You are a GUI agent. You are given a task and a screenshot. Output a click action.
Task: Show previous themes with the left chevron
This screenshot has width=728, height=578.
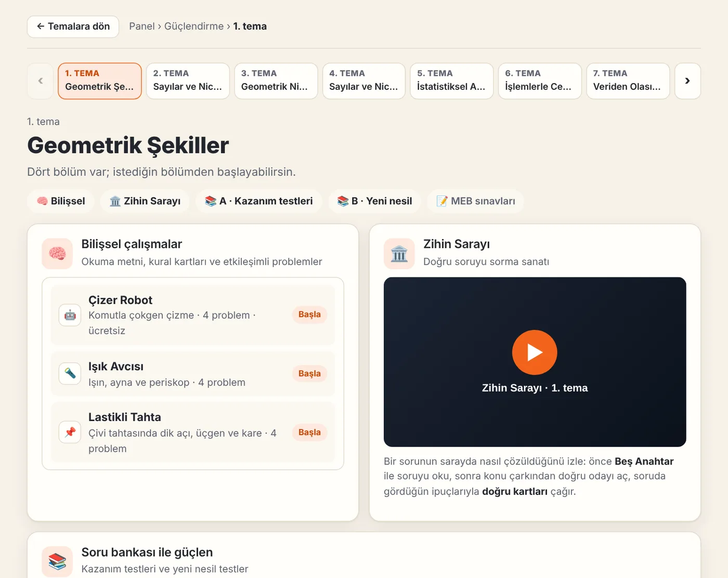(40, 81)
